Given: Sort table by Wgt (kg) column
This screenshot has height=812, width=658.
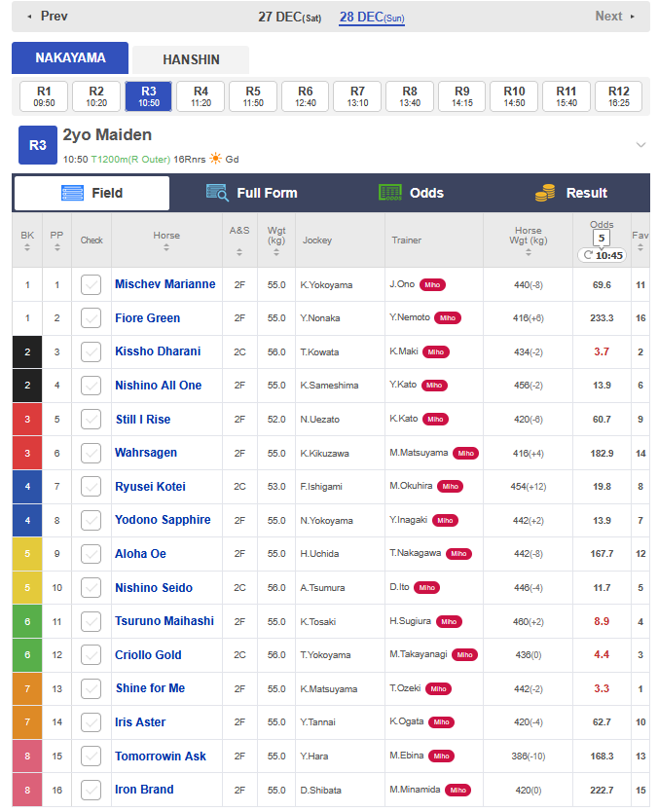Looking at the screenshot, I should point(276,252).
